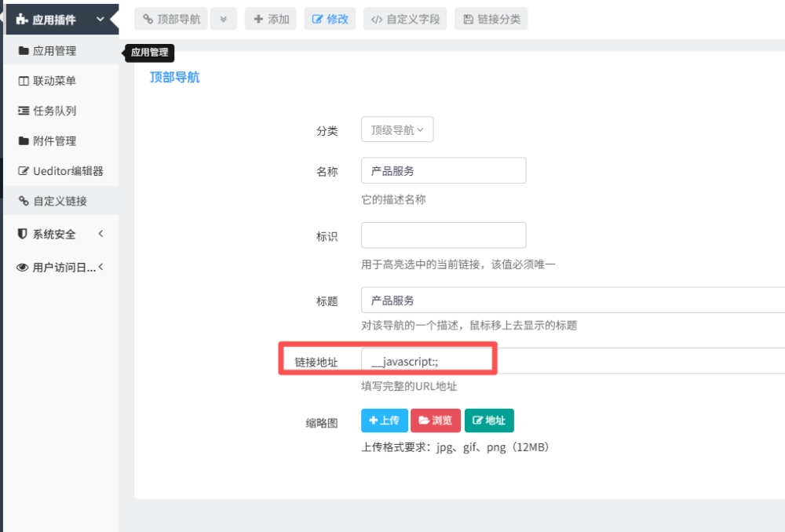Click the list icon beside 任务队列

pyautogui.click(x=24, y=111)
